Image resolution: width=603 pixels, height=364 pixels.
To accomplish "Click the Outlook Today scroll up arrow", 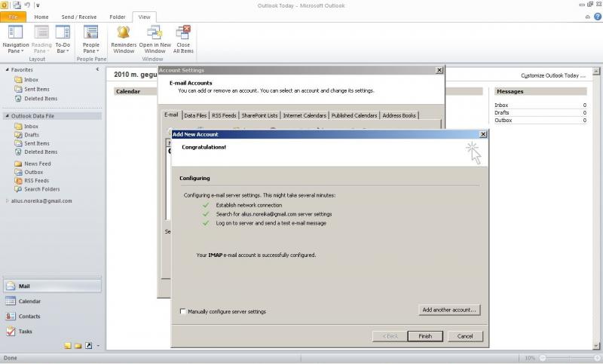I will [x=596, y=71].
